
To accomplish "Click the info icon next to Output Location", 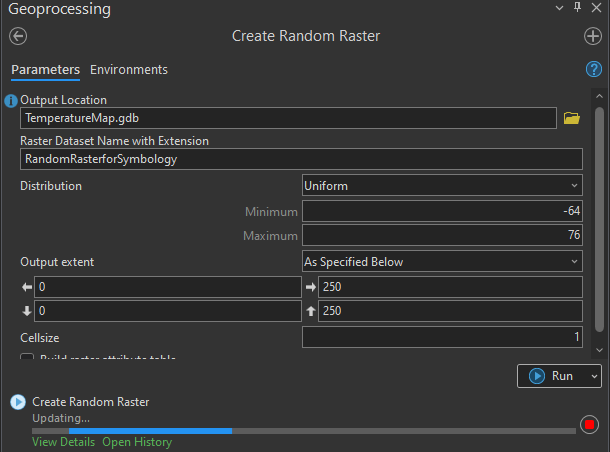I will coord(11,101).
